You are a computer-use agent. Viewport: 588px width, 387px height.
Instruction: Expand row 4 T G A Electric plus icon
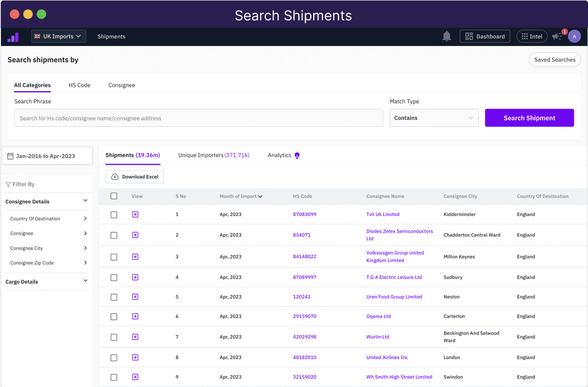135,277
